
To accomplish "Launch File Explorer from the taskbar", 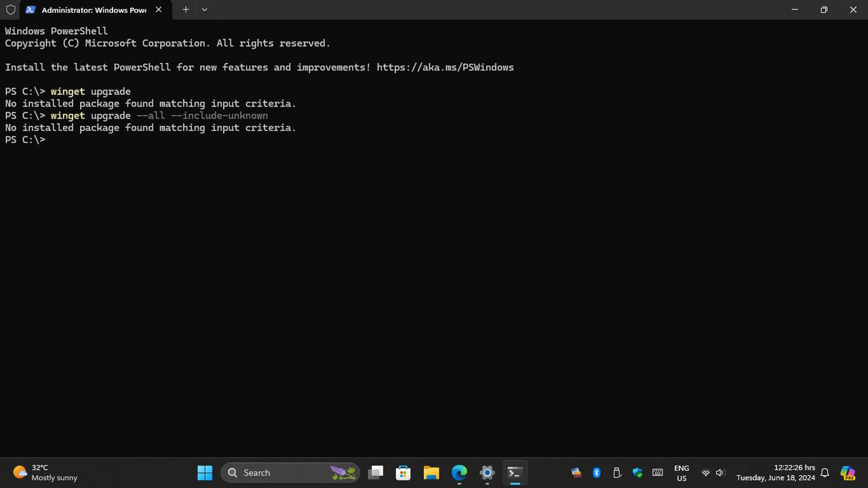I will pyautogui.click(x=431, y=472).
